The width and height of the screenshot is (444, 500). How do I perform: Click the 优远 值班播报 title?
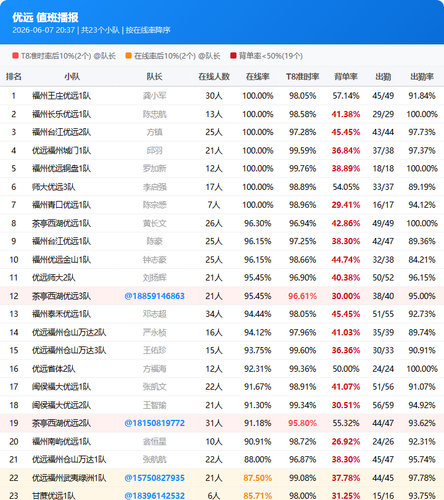point(45,17)
